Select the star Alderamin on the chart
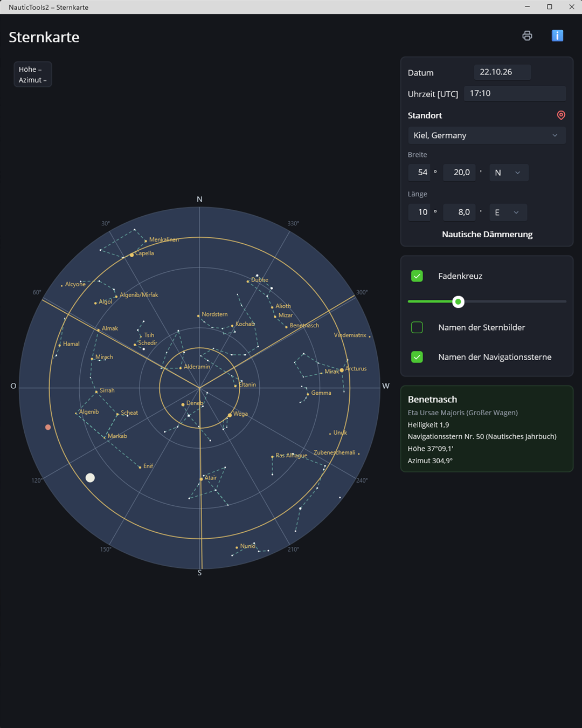Viewport: 582px width, 728px height. [x=181, y=368]
